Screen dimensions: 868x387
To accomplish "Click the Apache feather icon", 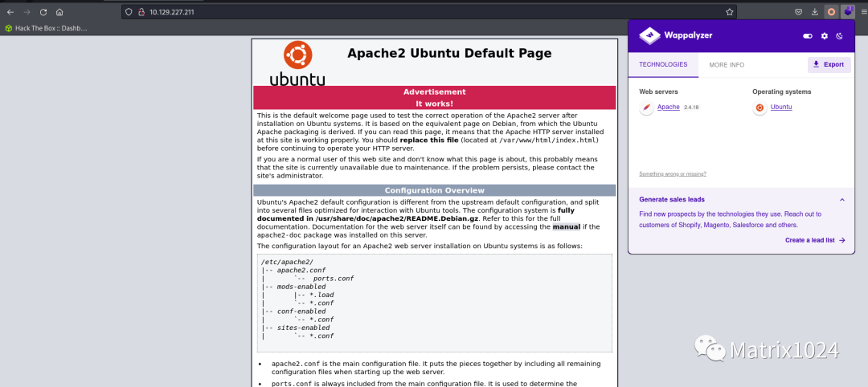I will click(x=646, y=108).
